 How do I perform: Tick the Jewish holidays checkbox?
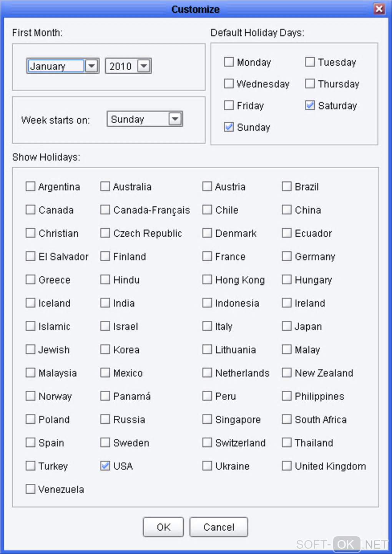click(30, 350)
